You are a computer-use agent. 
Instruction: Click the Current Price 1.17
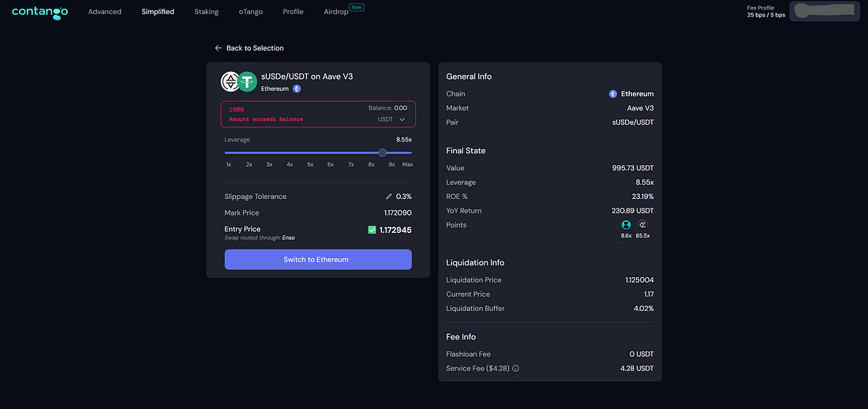pyautogui.click(x=649, y=295)
